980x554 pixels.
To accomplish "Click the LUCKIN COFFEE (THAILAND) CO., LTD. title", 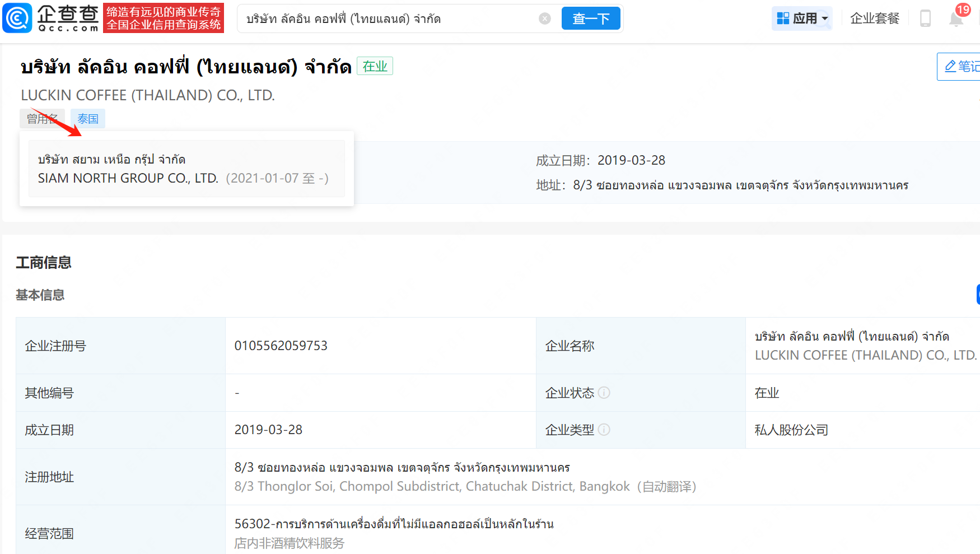I will coord(148,95).
